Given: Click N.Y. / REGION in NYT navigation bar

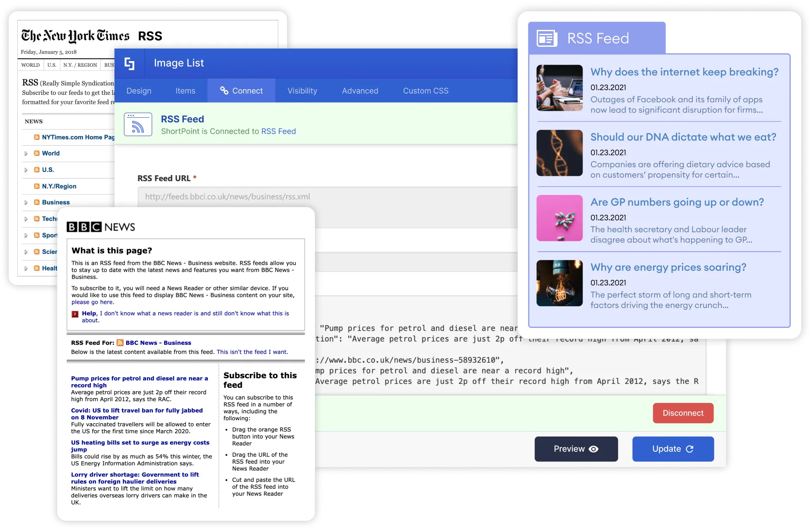Looking at the screenshot, I should 80,65.
